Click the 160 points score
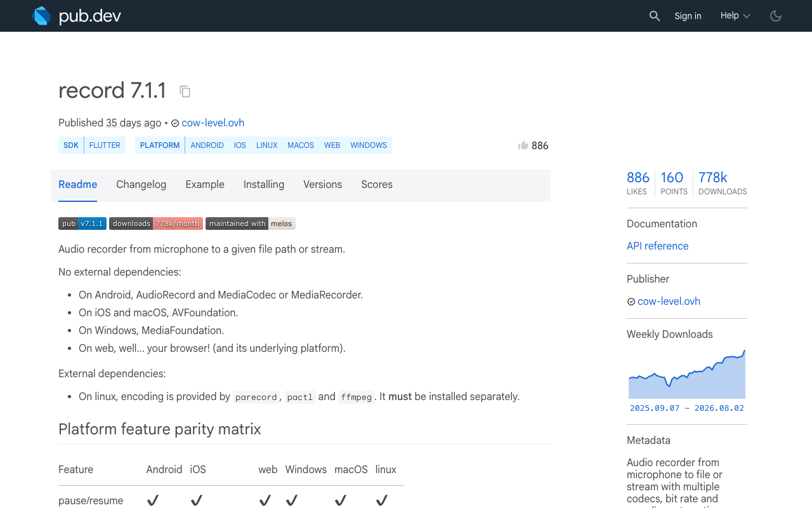Image resolution: width=812 pixels, height=508 pixels. coord(674,182)
